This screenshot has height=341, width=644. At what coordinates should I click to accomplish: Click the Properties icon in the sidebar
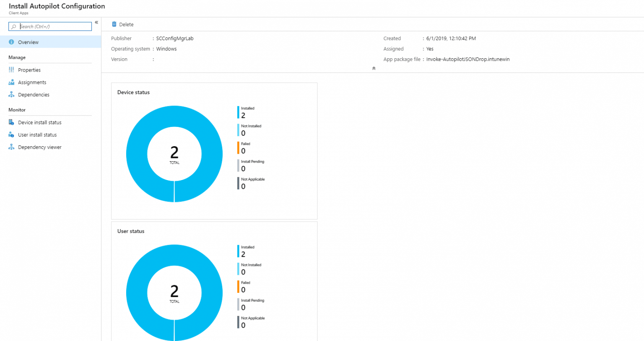[x=11, y=70]
